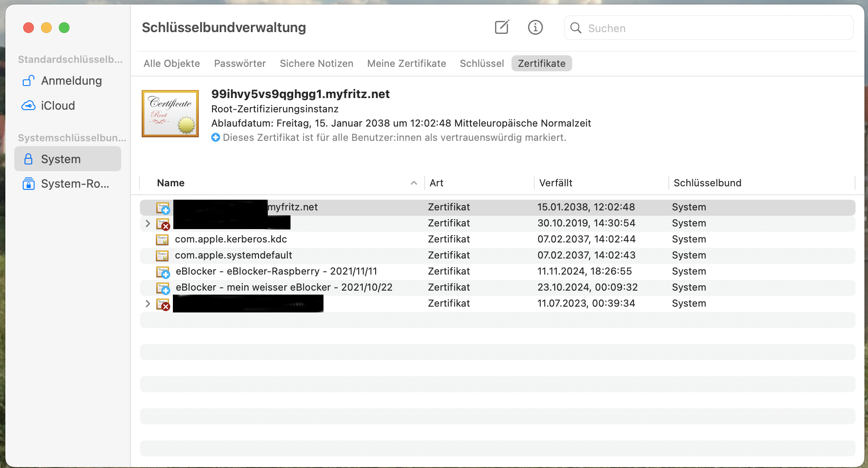Viewport: 868px width, 468px height.
Task: Click expiry date 07.02.2037, 14:02:44
Action: pos(586,239)
